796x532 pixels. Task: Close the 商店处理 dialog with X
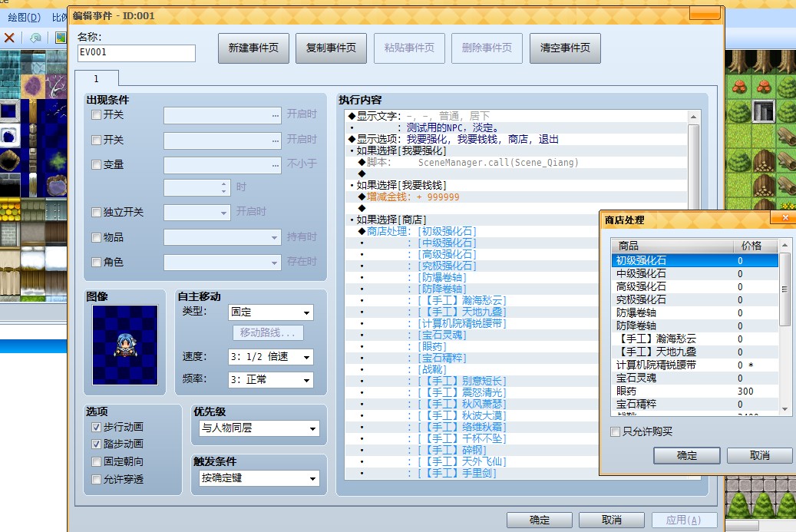(784, 218)
